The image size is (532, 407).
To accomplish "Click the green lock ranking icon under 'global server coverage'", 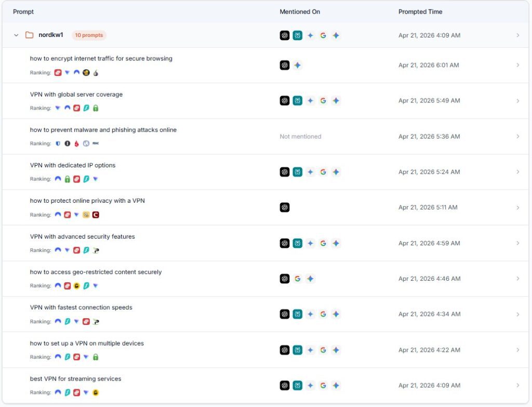I will click(x=96, y=108).
